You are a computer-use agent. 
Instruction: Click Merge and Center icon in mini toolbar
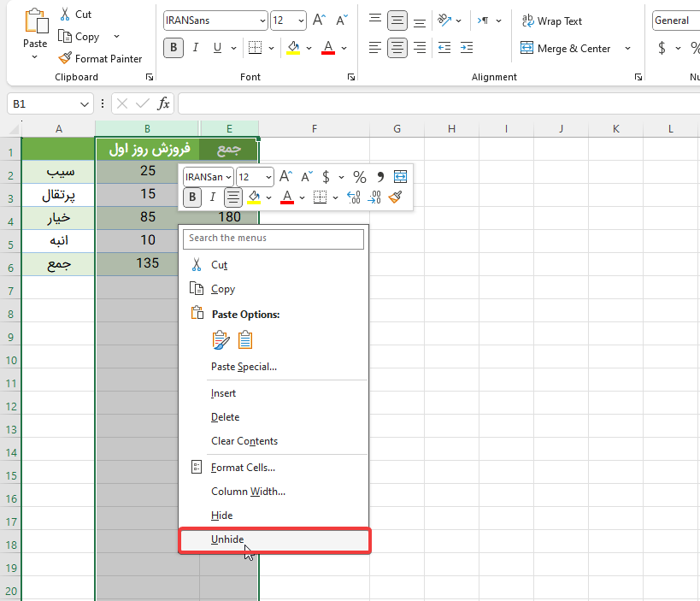(x=400, y=177)
